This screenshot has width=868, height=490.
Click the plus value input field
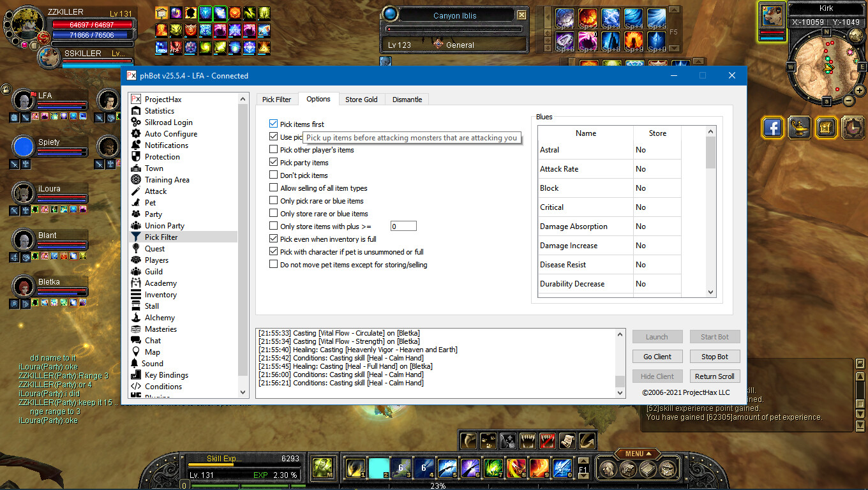click(403, 226)
